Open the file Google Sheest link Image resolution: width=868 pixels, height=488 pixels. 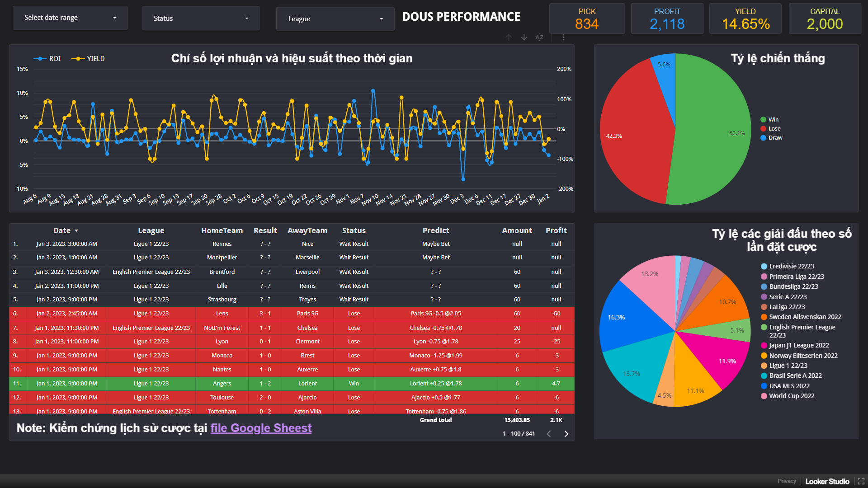point(261,428)
